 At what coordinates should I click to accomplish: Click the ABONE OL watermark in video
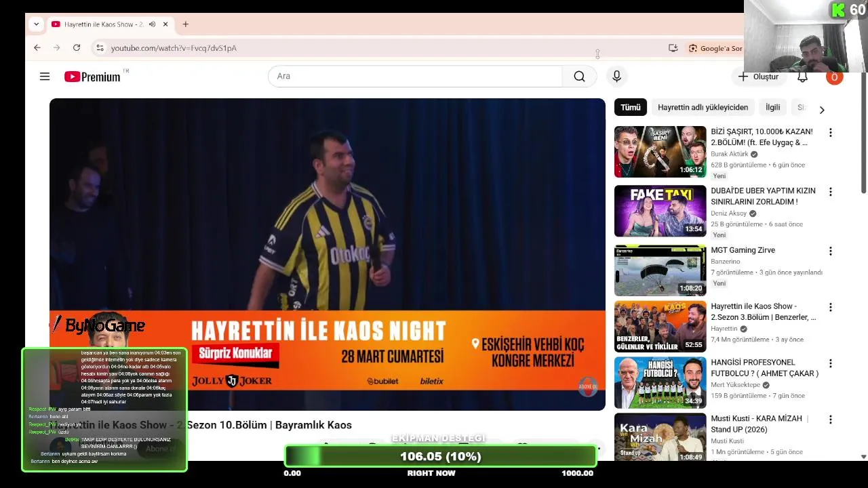point(587,387)
